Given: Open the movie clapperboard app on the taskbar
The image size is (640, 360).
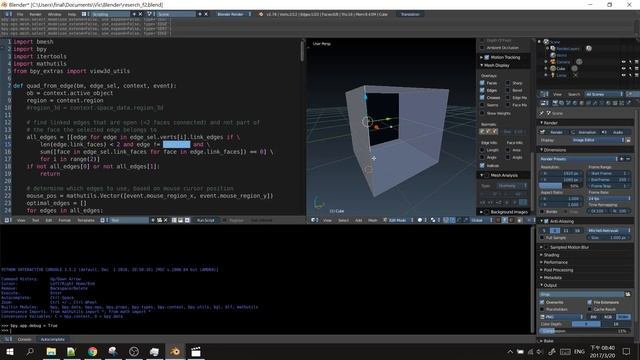Looking at the screenshot, I should (x=196, y=351).
